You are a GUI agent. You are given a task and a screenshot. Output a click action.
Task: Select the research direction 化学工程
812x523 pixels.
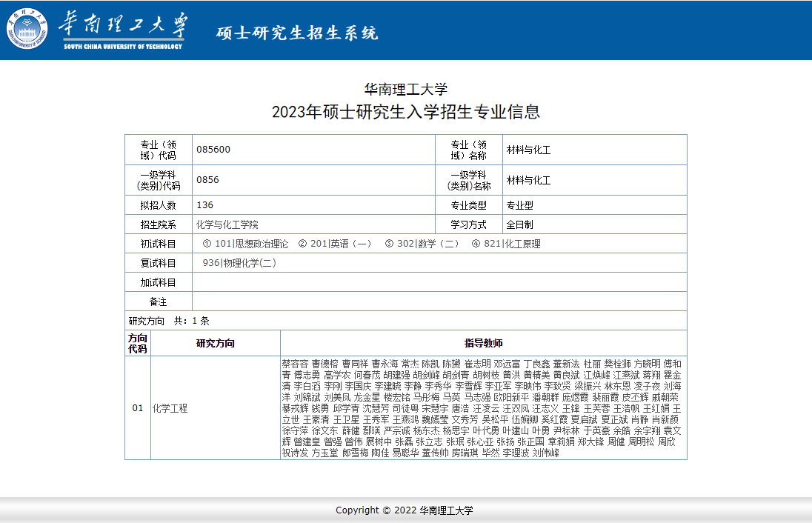[170, 408]
